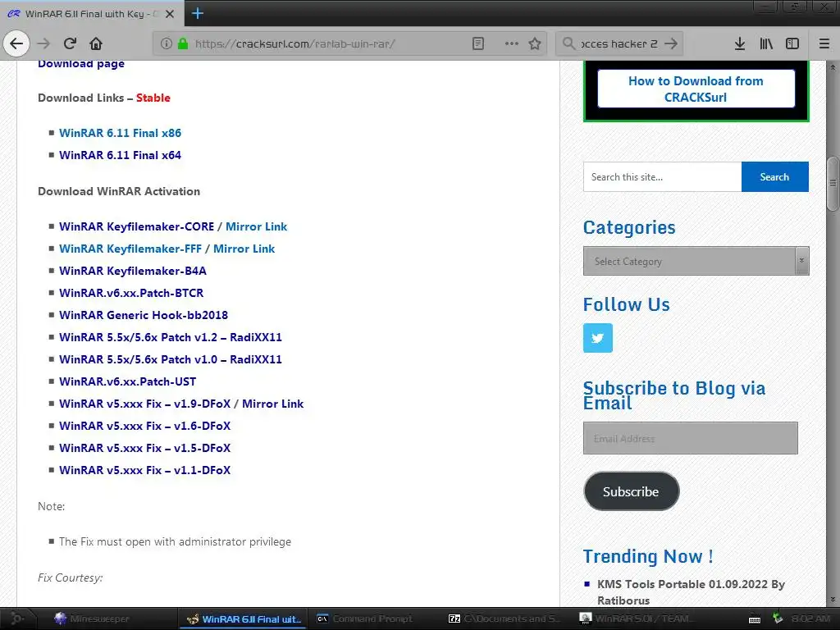This screenshot has height=630, width=840.
Task: Open the Twitter follow icon
Action: pos(598,337)
